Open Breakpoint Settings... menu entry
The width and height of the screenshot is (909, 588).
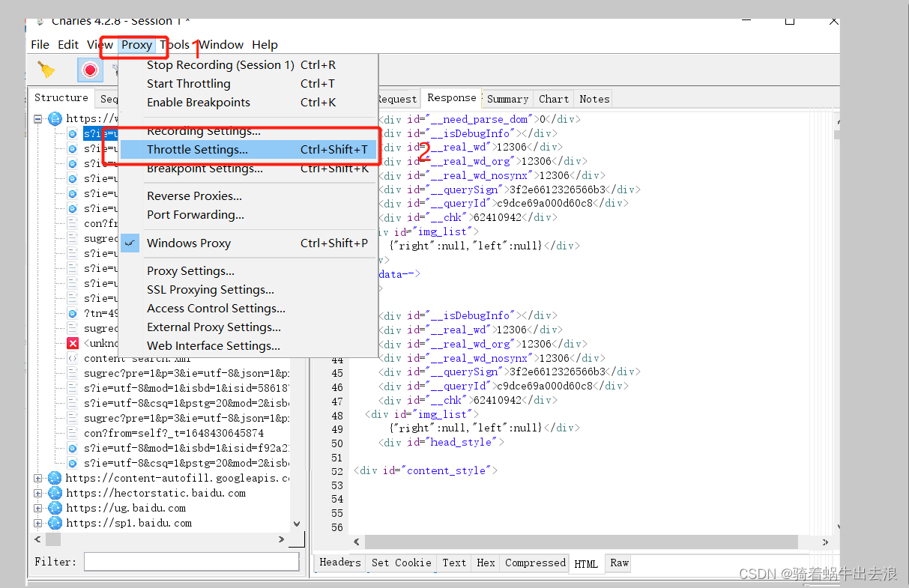[249, 169]
